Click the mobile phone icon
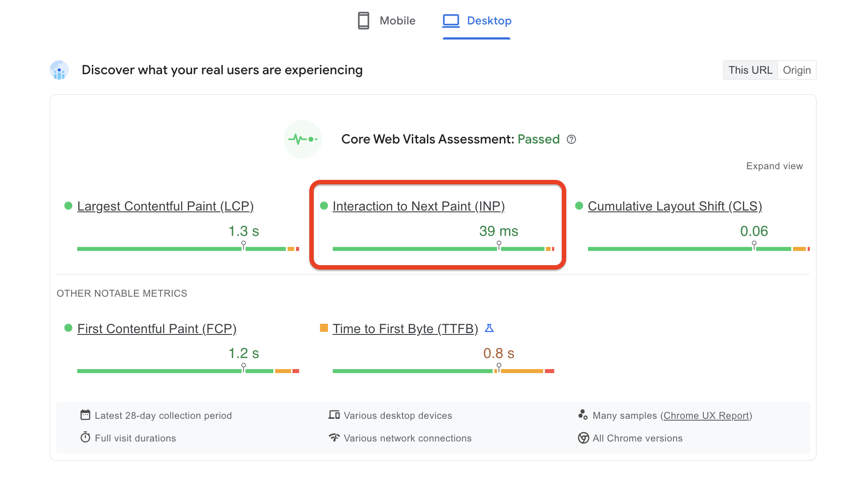This screenshot has height=477, width=868. tap(363, 20)
